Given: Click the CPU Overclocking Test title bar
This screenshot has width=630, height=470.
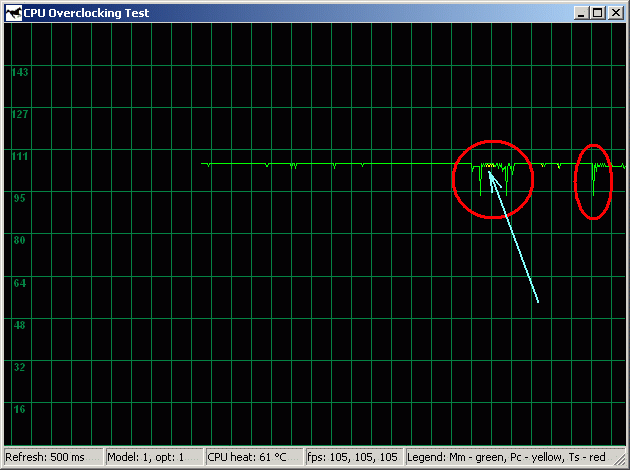Looking at the screenshot, I should click(300, 12).
